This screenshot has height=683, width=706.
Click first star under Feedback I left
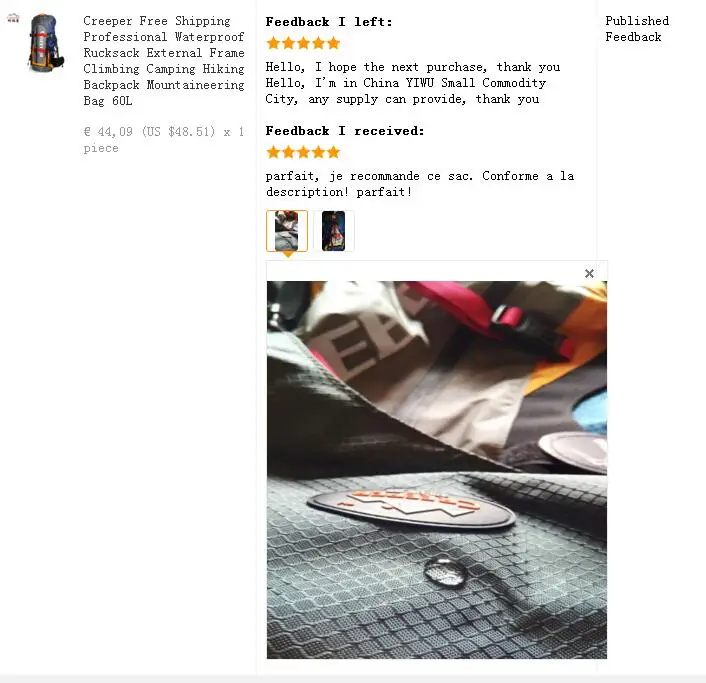click(273, 43)
